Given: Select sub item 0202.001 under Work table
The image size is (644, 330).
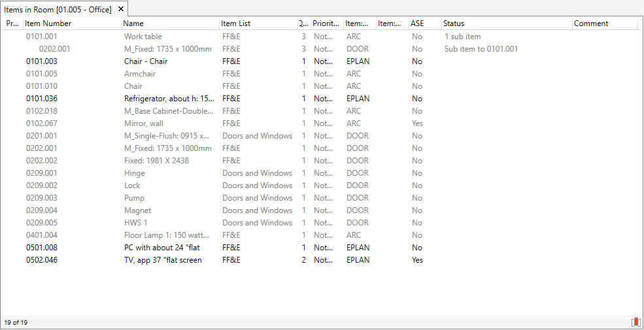Looking at the screenshot, I should (55, 49).
